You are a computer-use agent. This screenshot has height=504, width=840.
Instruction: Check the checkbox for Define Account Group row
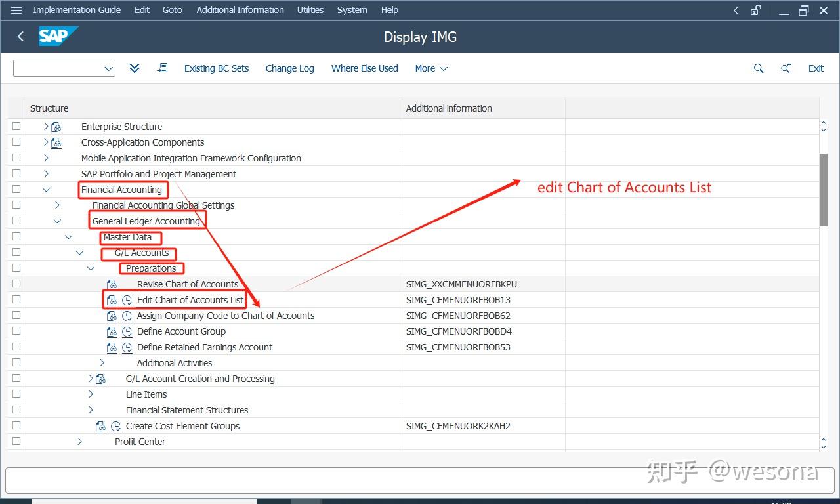point(16,330)
